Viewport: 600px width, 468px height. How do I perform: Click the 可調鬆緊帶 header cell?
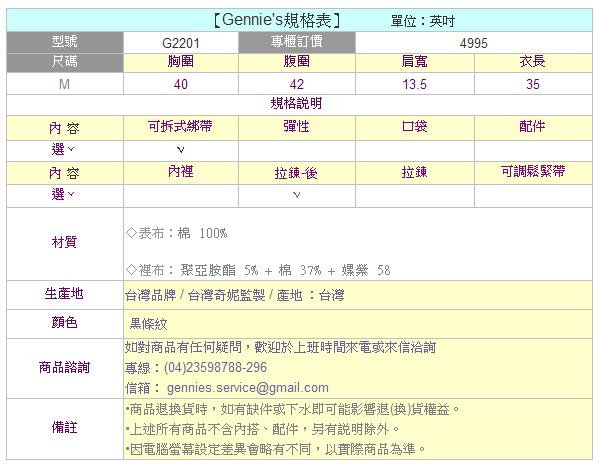point(533,172)
